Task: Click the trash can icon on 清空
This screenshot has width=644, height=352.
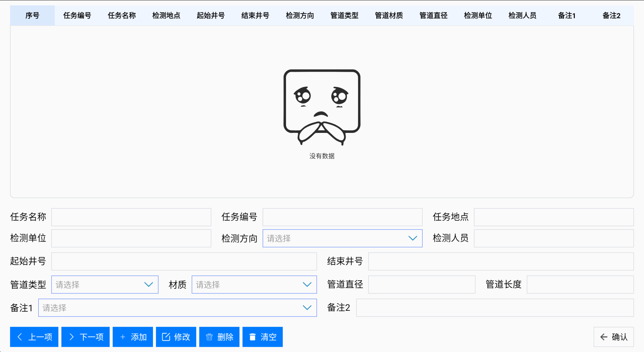Action: [252, 337]
